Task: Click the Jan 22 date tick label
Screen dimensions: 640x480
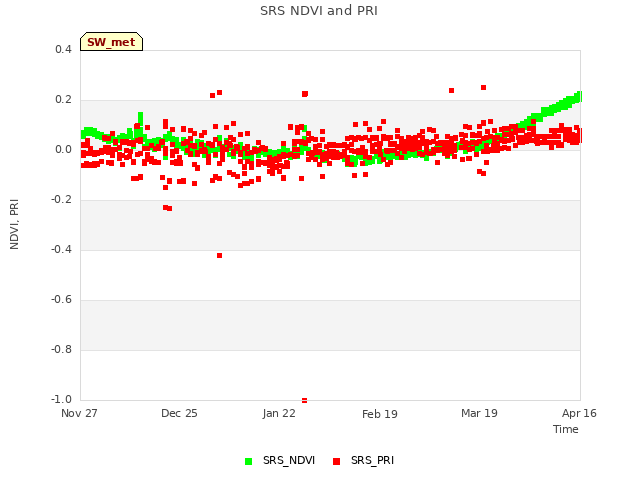Action: pyautogui.click(x=279, y=413)
